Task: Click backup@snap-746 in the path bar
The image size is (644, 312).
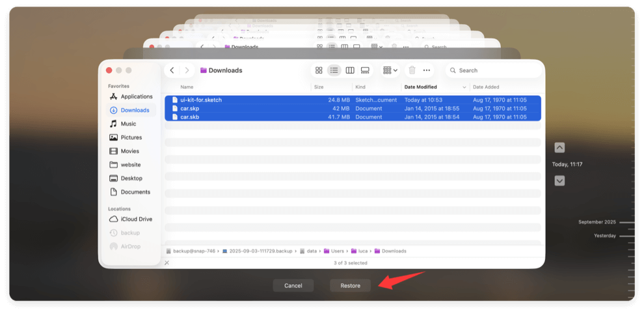Action: (x=191, y=251)
